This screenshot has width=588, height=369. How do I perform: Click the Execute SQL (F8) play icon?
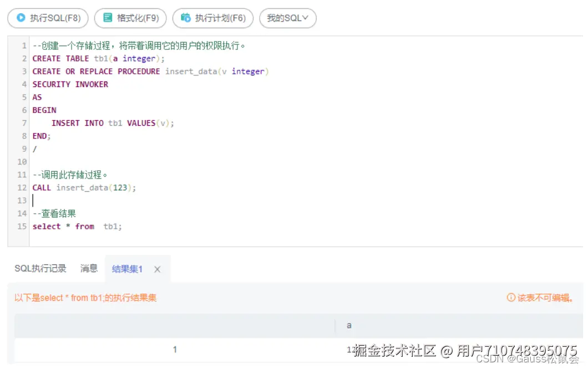[x=21, y=18]
